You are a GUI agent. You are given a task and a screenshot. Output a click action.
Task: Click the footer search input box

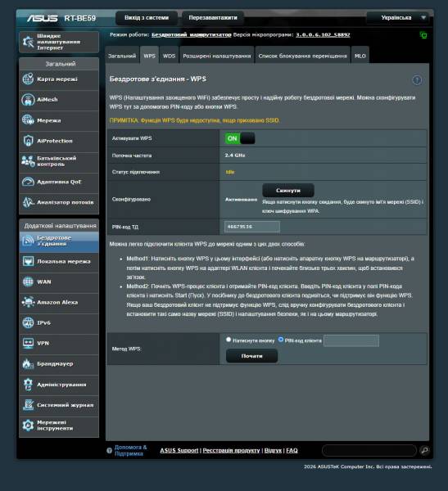[369, 450]
